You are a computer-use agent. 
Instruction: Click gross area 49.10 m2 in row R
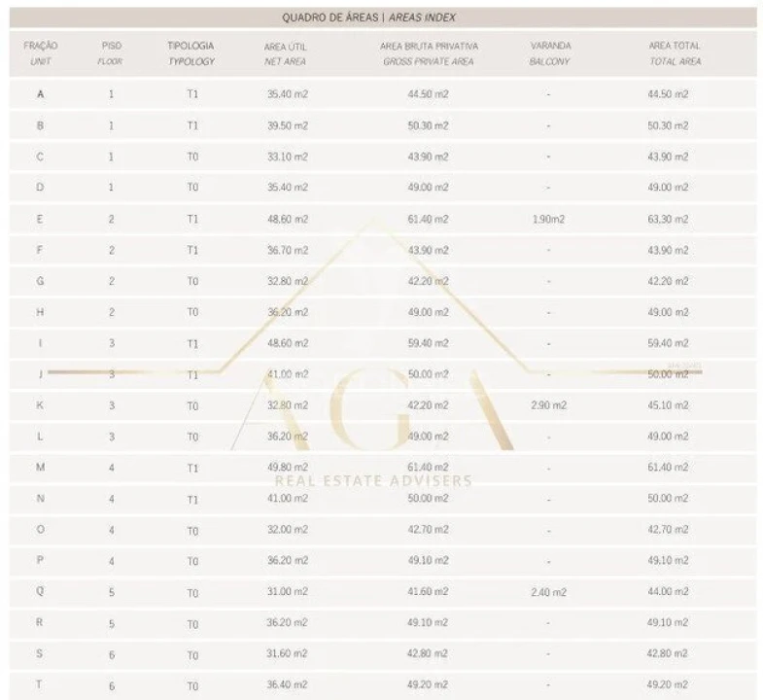click(429, 622)
